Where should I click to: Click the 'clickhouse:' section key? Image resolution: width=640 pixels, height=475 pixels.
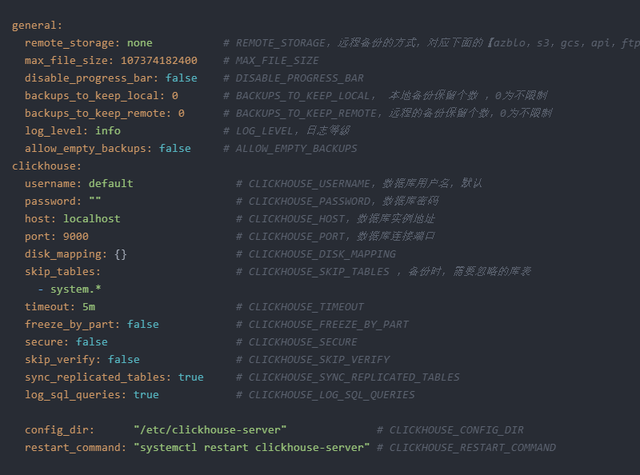click(x=46, y=166)
